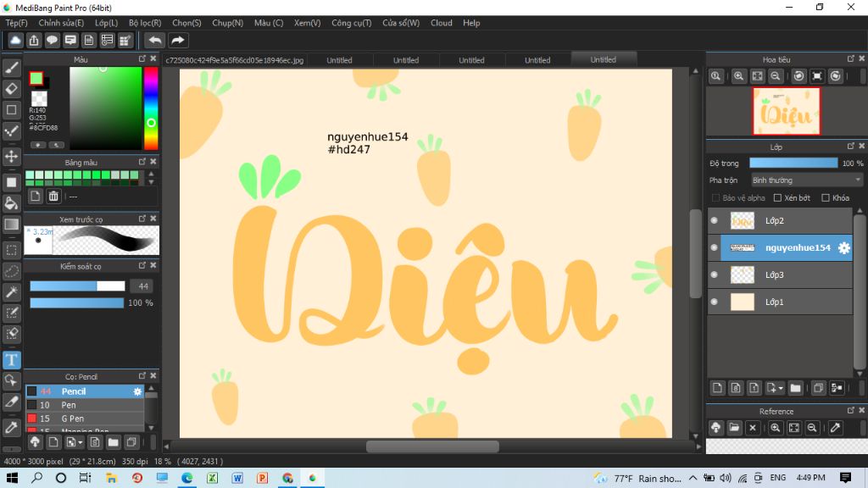Click the Redo arrow in toolbar

point(178,41)
